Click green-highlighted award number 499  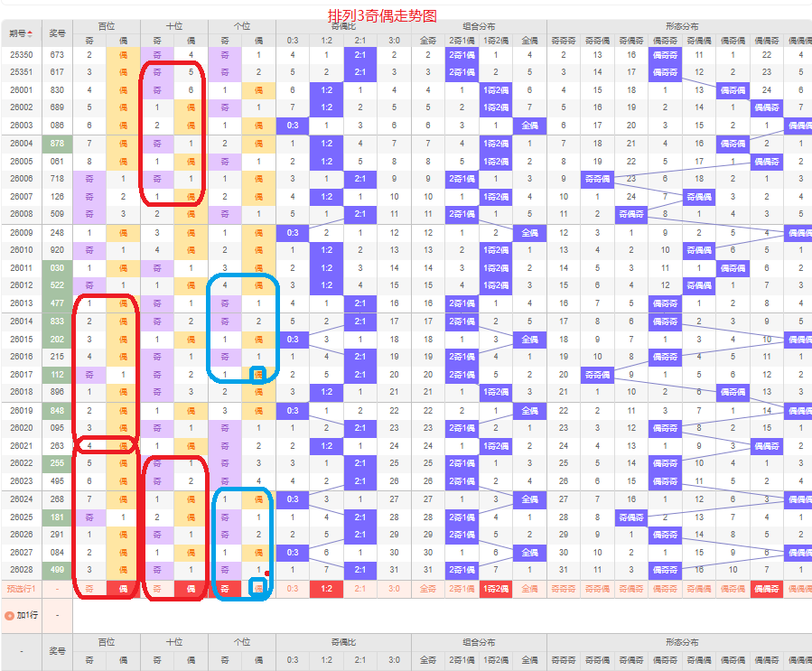[57, 570]
